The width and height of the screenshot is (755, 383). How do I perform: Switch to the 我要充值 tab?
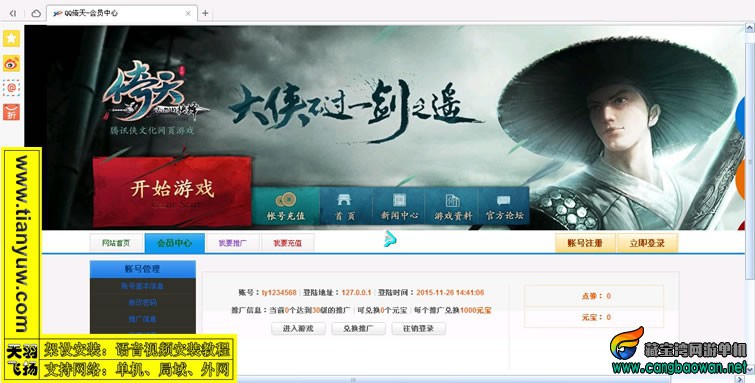(x=287, y=243)
